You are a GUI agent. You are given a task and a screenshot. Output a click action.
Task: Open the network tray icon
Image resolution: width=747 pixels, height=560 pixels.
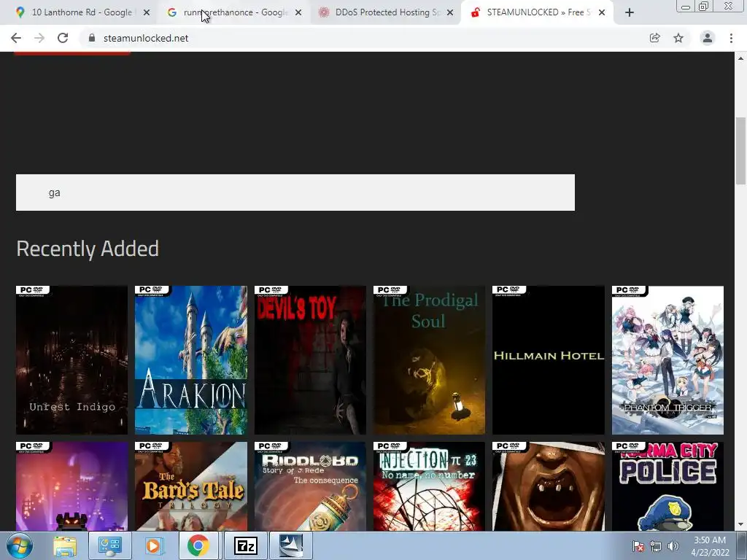656,546
